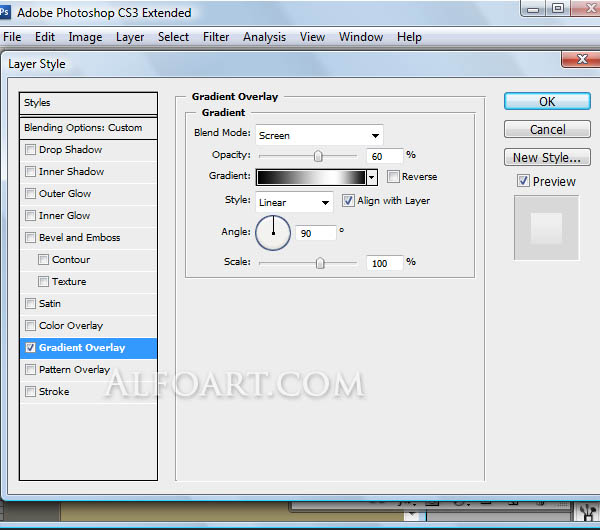Enable the Drop Shadow checkbox

coord(31,149)
